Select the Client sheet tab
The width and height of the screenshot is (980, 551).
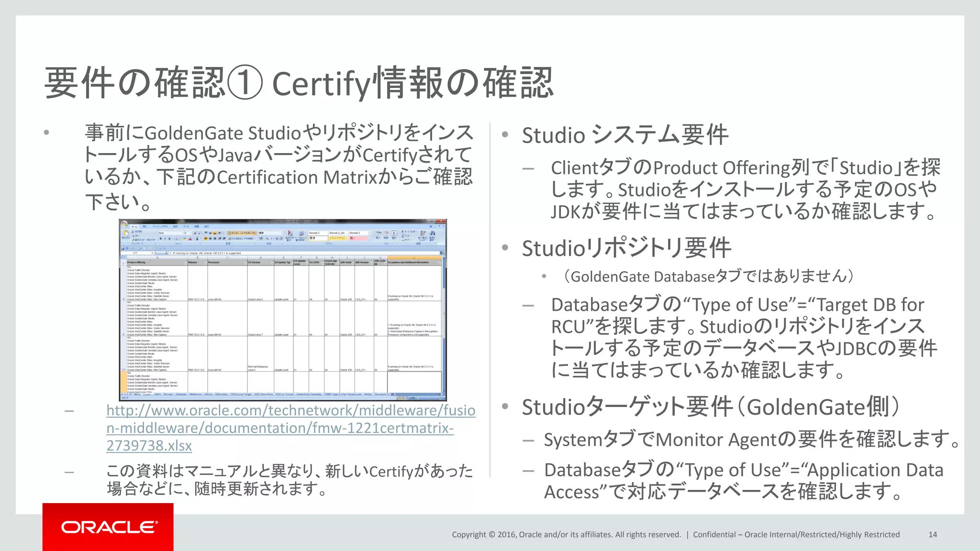(x=157, y=394)
